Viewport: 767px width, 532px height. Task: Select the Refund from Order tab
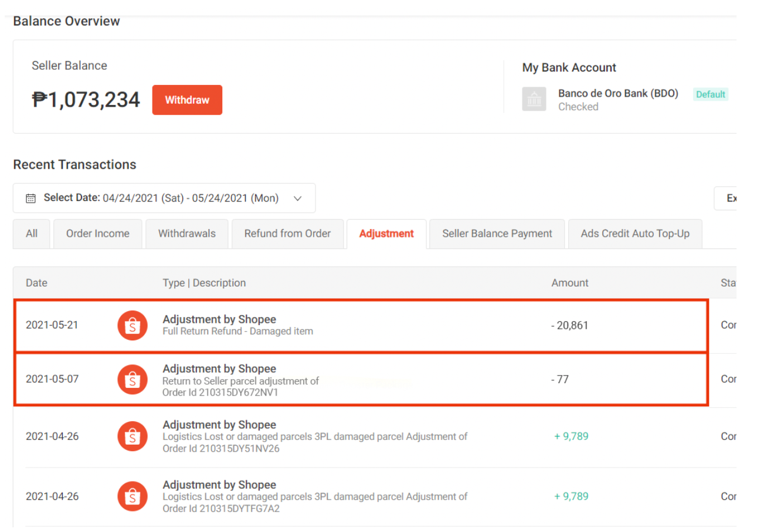point(287,233)
